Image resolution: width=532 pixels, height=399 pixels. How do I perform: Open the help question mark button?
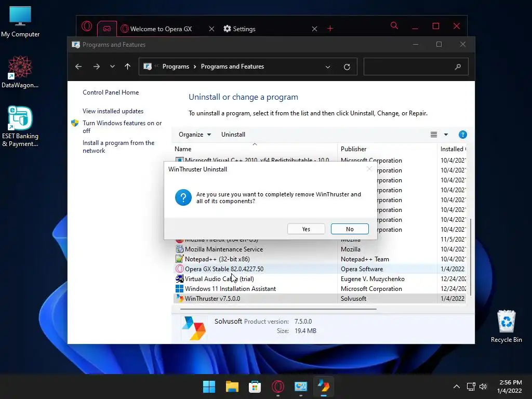point(462,135)
